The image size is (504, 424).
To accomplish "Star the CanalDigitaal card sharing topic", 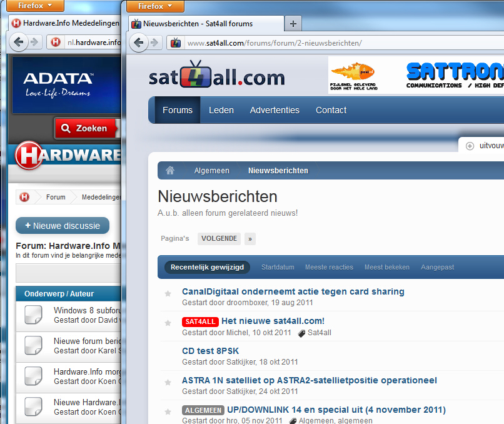I will [x=168, y=293].
